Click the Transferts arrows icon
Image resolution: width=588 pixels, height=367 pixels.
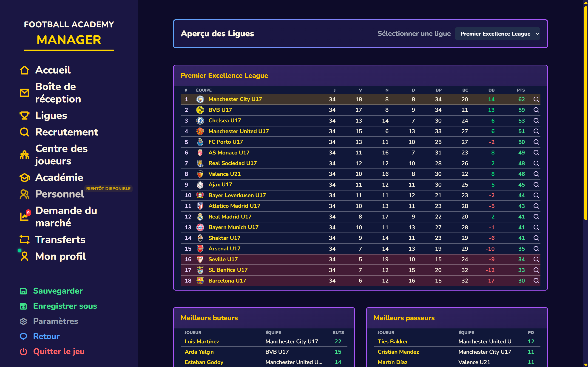(24, 240)
